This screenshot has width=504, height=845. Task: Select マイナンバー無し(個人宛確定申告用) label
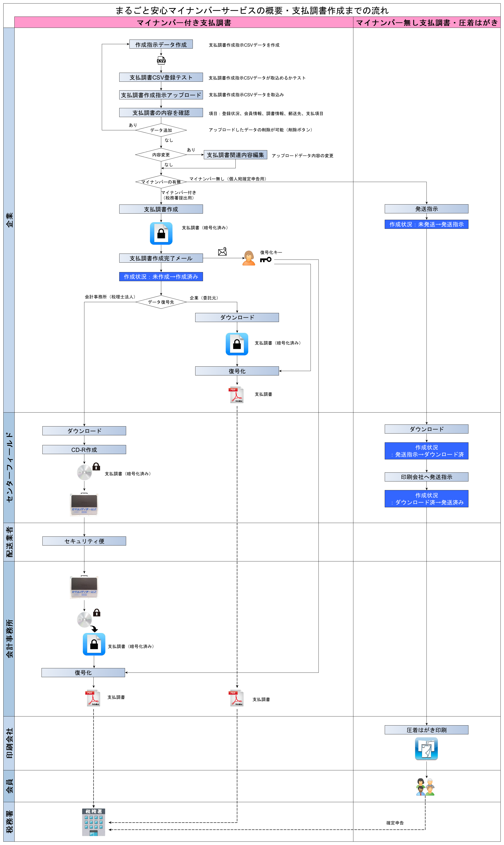pos(229,179)
